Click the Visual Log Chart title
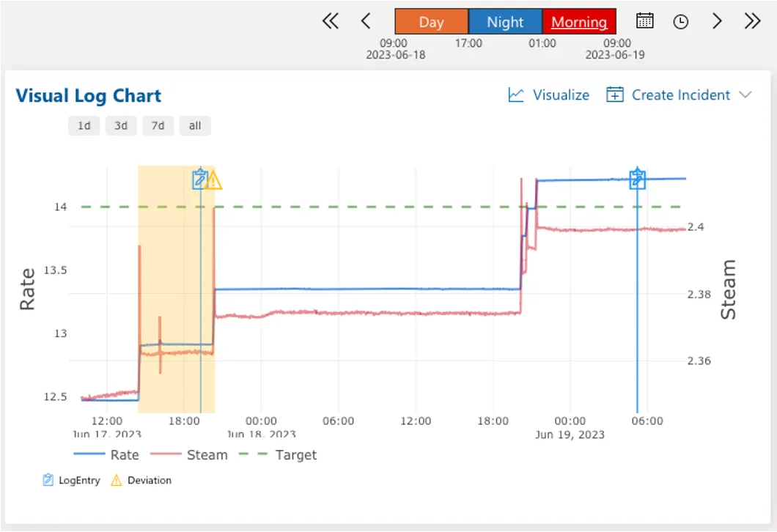Viewport: 777px width, 532px height. [88, 95]
